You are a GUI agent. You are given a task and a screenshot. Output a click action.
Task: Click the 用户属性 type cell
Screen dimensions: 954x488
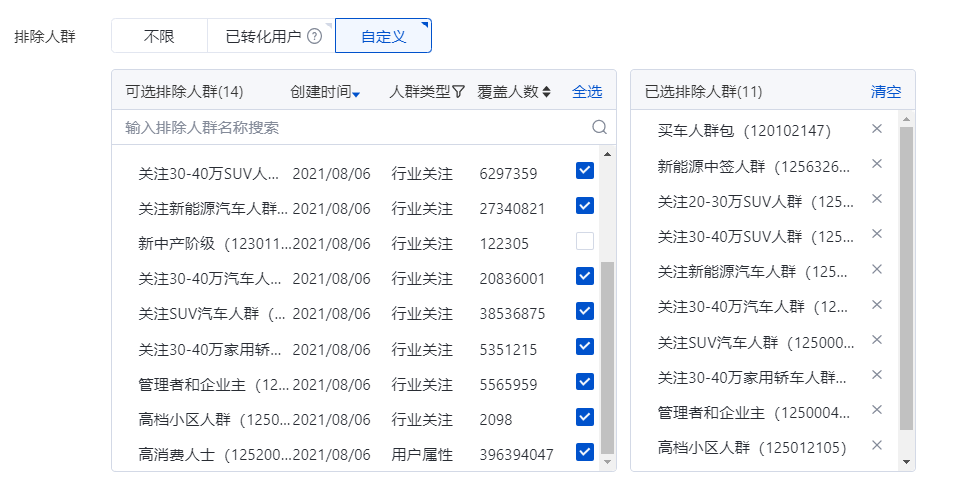pos(422,455)
